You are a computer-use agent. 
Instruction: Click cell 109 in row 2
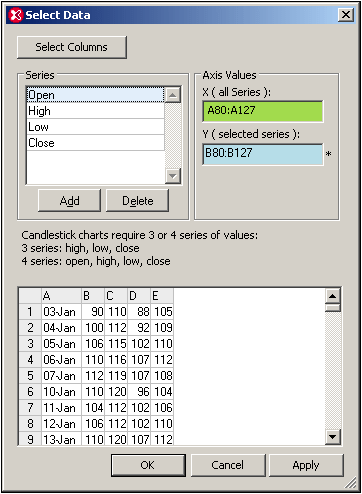click(162, 328)
